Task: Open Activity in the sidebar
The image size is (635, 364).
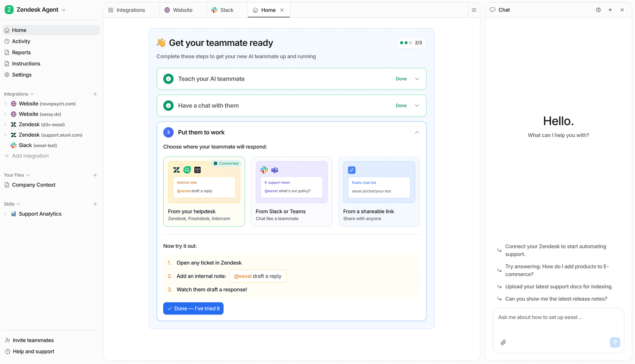Action: (x=21, y=41)
